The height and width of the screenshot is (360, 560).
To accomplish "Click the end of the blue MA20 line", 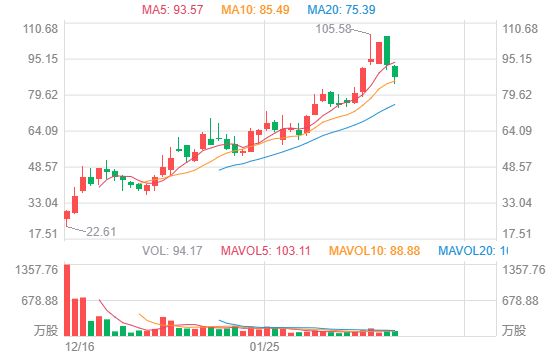I will [394, 105].
